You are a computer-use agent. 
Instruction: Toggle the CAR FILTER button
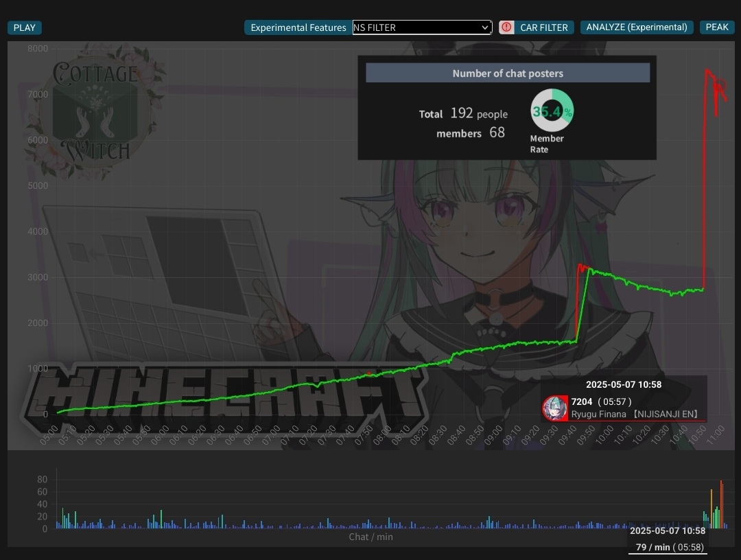click(x=544, y=27)
